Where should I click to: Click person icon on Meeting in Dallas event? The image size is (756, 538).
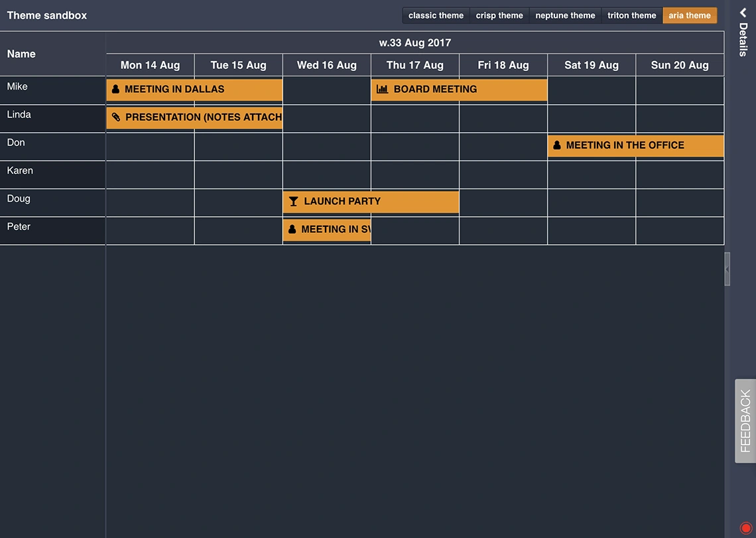115,89
